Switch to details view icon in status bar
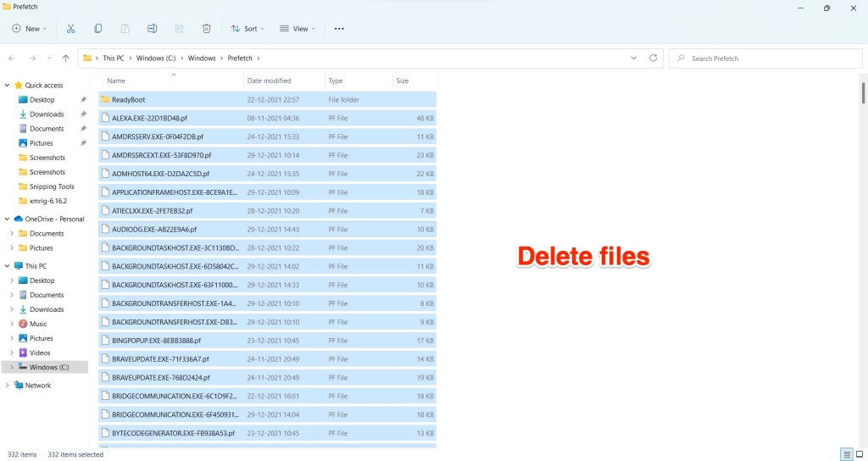The width and height of the screenshot is (868, 461). [x=846, y=454]
